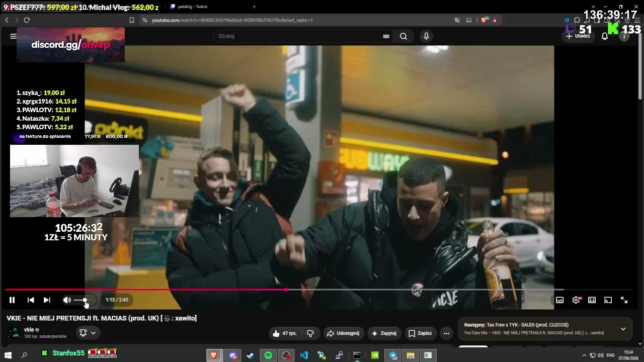Switch the ENG input language
The image size is (644, 362).
tap(610, 355)
